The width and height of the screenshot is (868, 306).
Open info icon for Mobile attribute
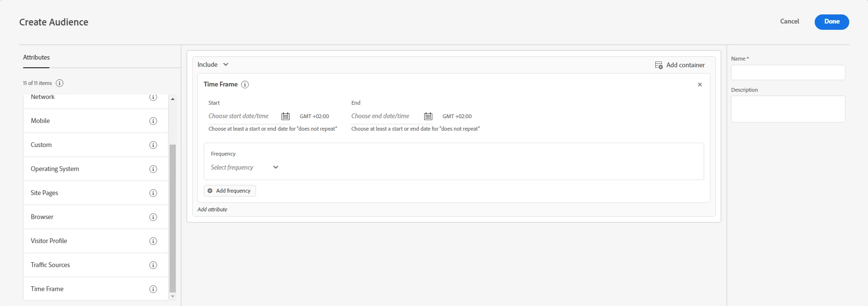pyautogui.click(x=153, y=121)
